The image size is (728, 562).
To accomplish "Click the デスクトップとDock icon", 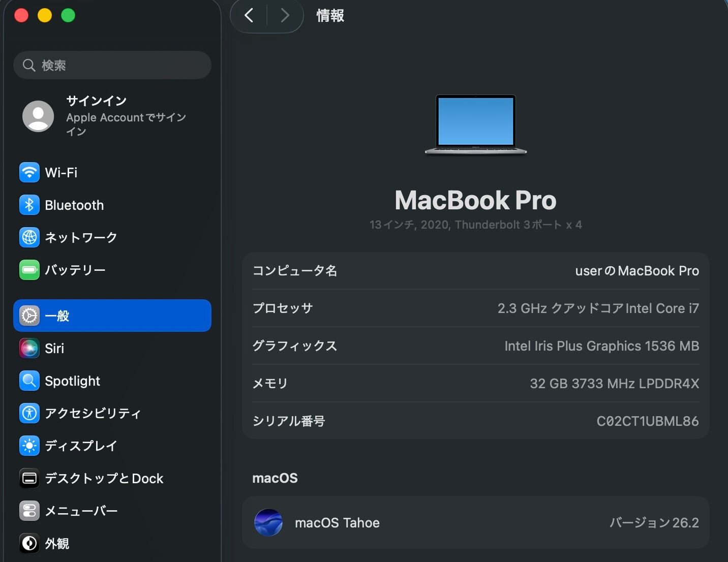I will coord(29,478).
